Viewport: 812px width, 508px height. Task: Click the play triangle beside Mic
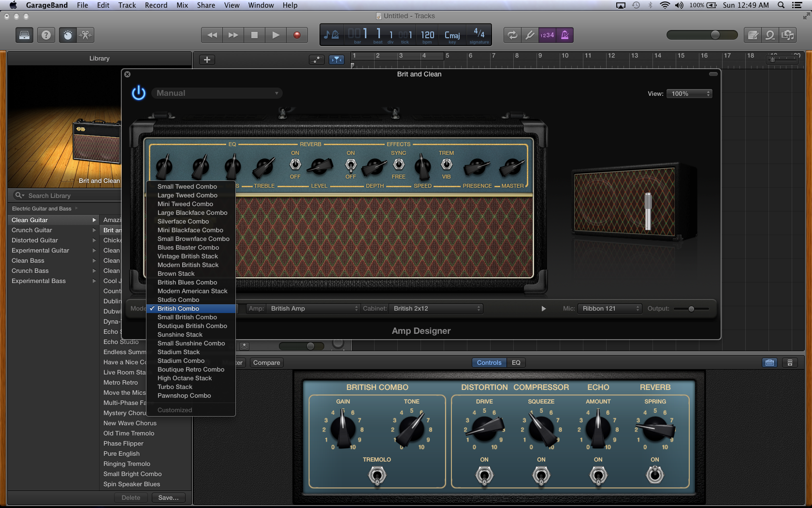pos(543,309)
